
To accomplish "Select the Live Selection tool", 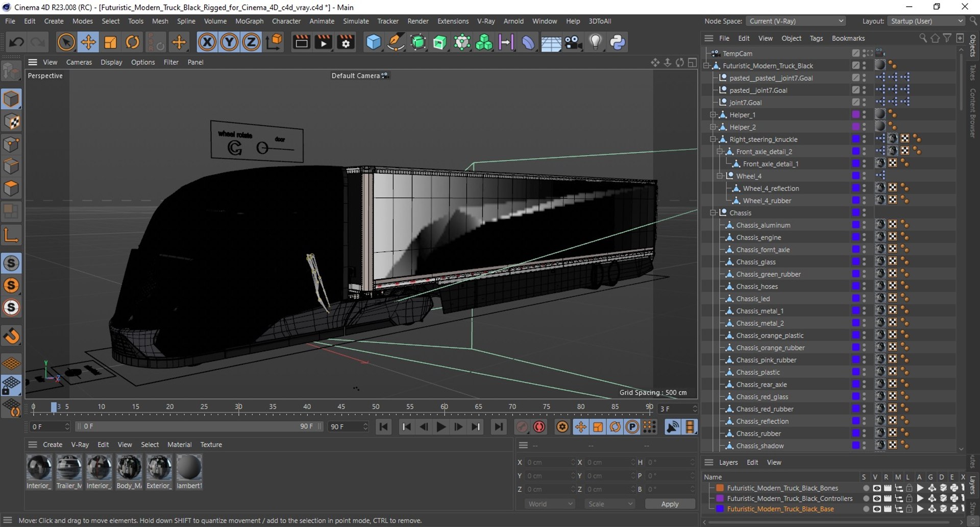I will [x=66, y=42].
